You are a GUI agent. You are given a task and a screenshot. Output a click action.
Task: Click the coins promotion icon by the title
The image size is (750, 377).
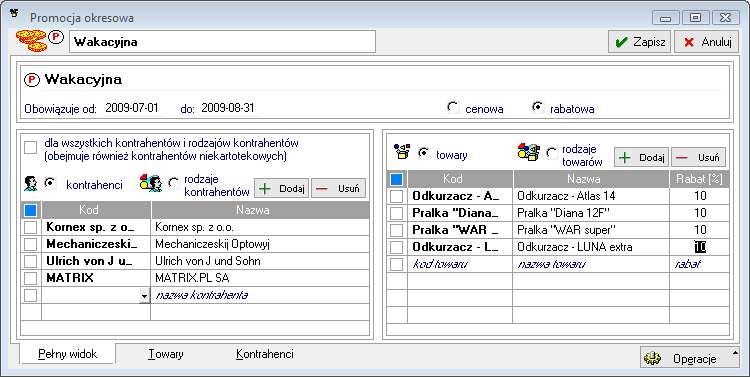(x=31, y=41)
